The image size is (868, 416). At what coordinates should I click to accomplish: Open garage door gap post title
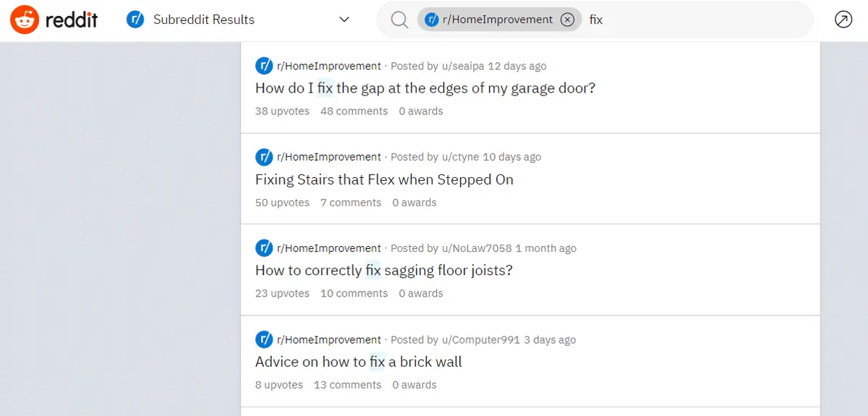425,88
